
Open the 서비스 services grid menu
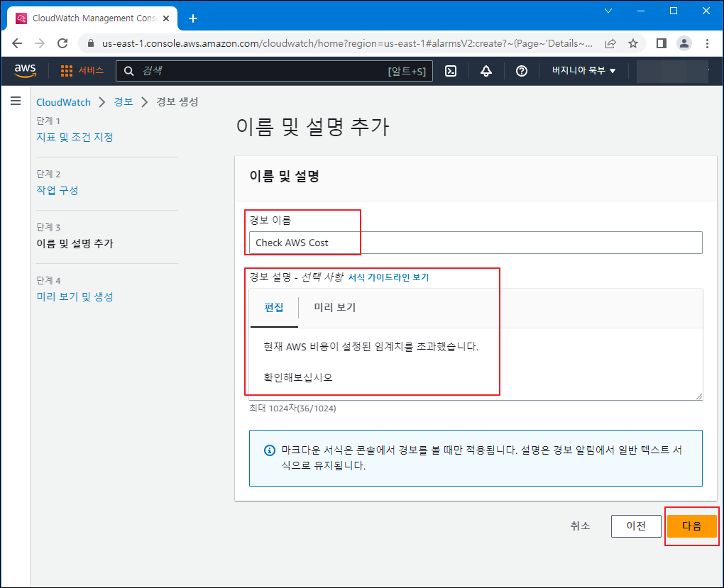[82, 71]
